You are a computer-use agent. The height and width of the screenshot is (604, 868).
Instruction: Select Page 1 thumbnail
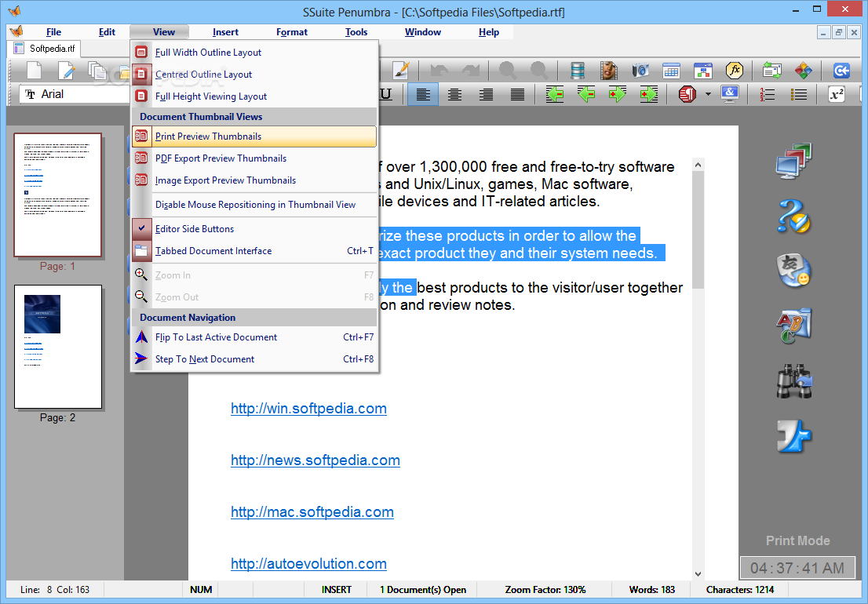(x=57, y=195)
